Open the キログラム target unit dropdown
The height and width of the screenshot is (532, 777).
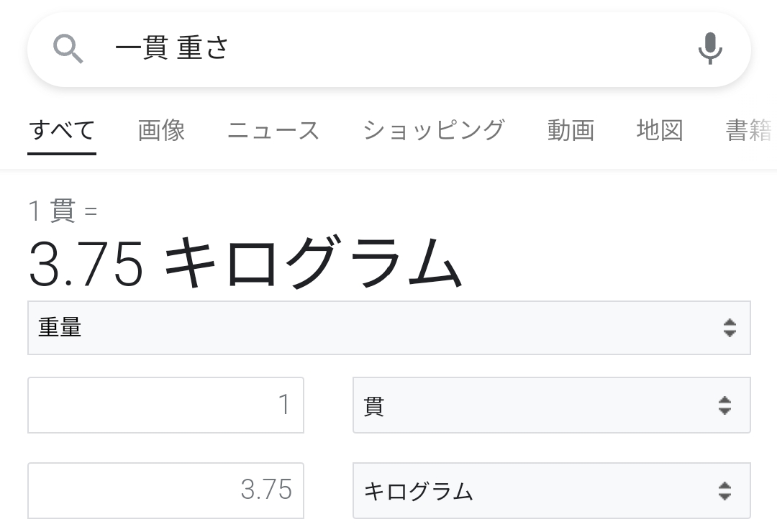[x=550, y=491]
